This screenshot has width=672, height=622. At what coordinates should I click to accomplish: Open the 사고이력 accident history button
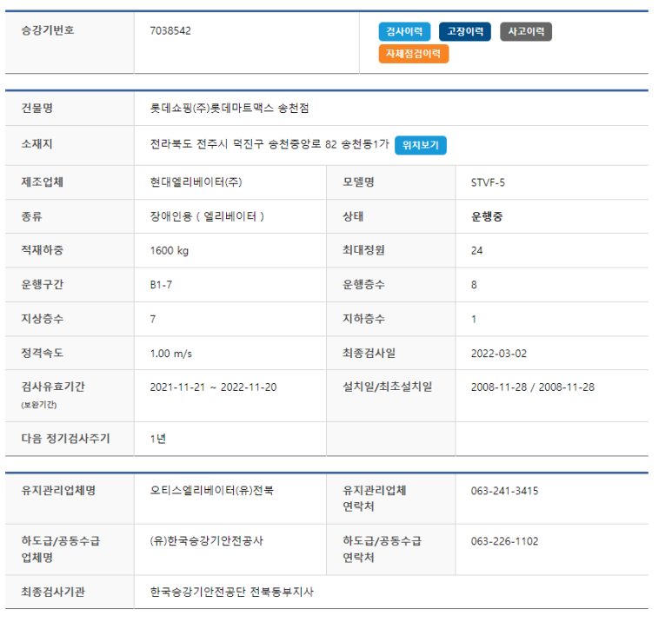[x=526, y=31]
